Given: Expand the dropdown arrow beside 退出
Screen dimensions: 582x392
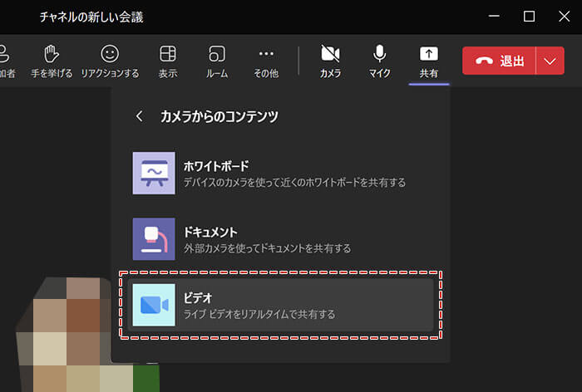Looking at the screenshot, I should coord(550,61).
